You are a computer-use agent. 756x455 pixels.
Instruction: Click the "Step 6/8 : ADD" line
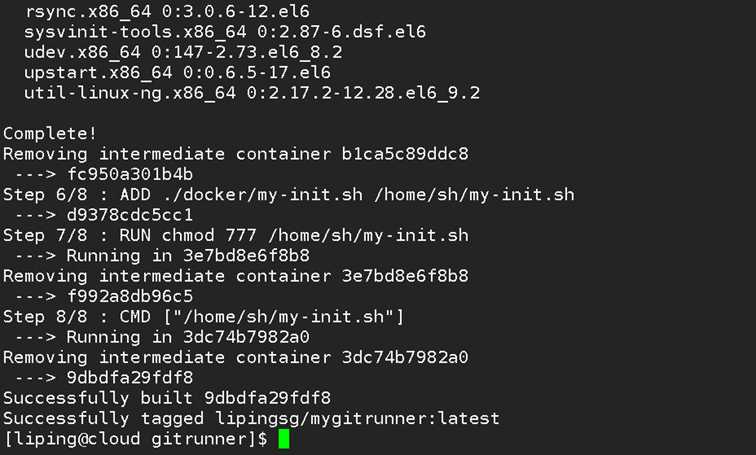click(x=288, y=194)
